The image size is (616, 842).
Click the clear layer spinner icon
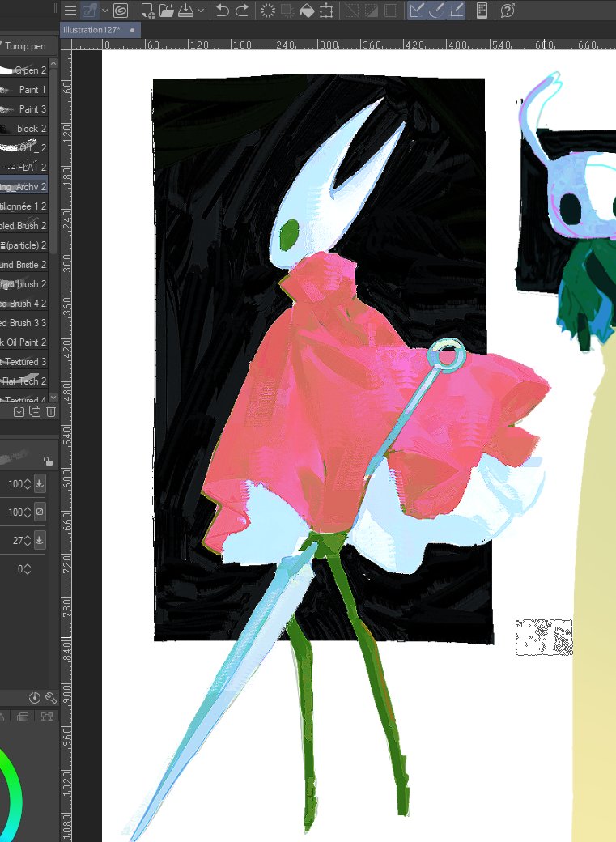267,11
